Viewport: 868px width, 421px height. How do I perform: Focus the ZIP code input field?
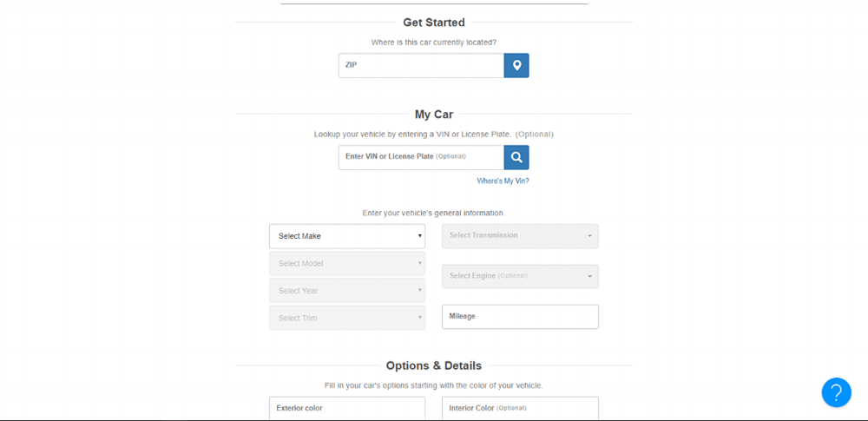pyautogui.click(x=421, y=65)
